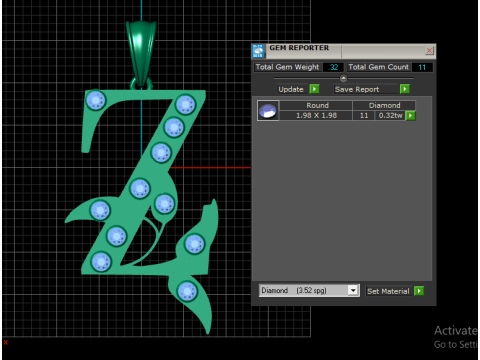Click the Total Gem Count label
This screenshot has height=360, width=480.
click(x=379, y=67)
